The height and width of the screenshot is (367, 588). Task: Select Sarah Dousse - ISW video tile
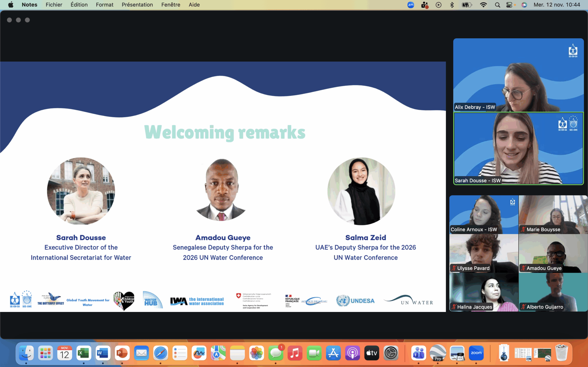(518, 149)
